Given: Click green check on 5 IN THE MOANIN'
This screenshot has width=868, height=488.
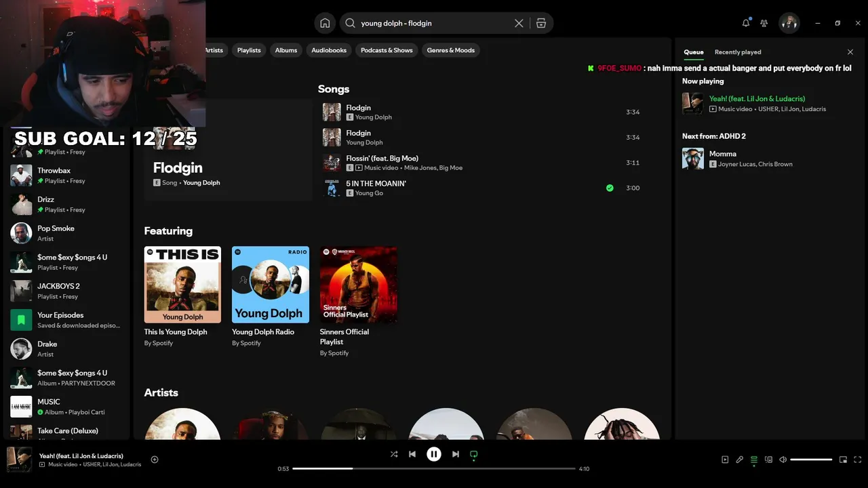Looking at the screenshot, I should [610, 188].
